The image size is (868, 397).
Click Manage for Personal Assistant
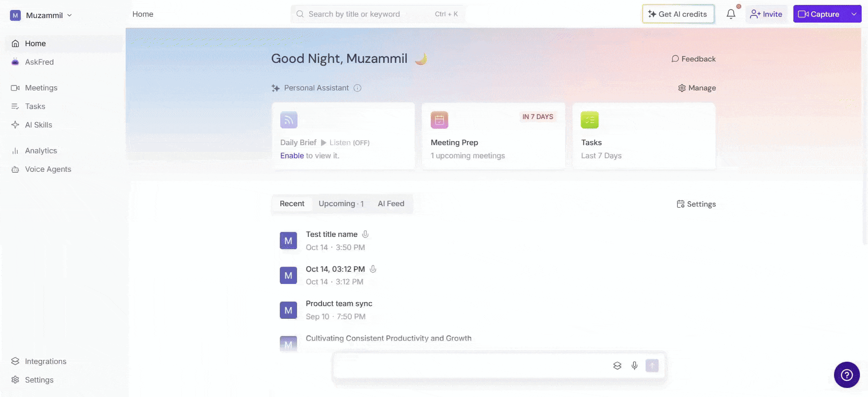[697, 88]
